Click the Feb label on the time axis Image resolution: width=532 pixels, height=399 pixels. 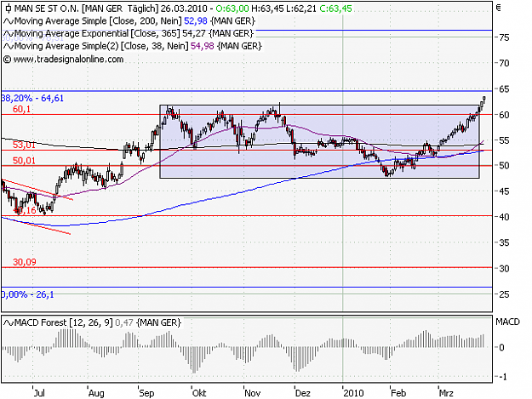(398, 393)
